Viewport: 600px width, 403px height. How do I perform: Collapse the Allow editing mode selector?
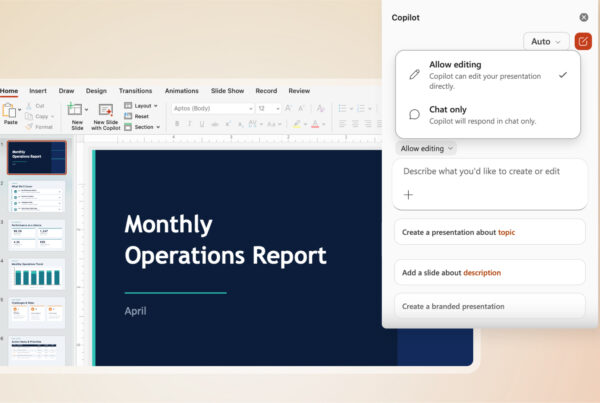[x=427, y=148]
